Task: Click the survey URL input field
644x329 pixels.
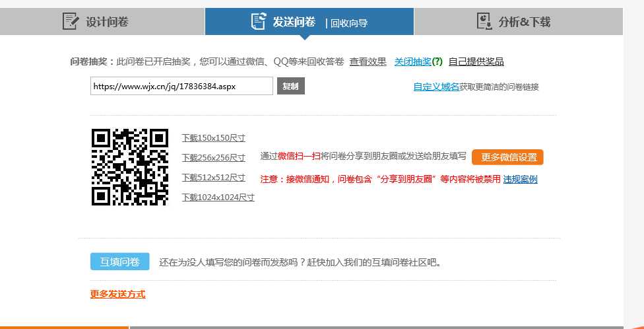Action: point(181,86)
